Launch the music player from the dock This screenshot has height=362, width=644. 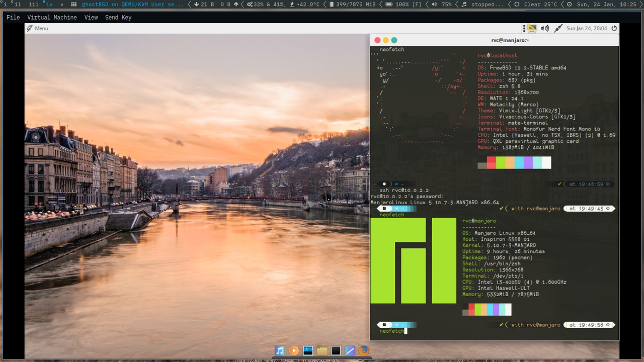point(280,350)
